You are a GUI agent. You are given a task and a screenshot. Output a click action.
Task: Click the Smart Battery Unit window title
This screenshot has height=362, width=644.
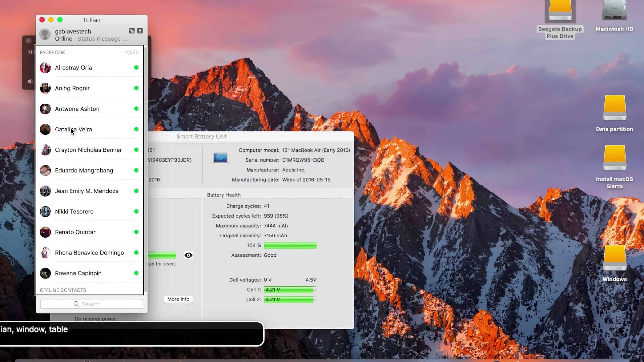202,137
